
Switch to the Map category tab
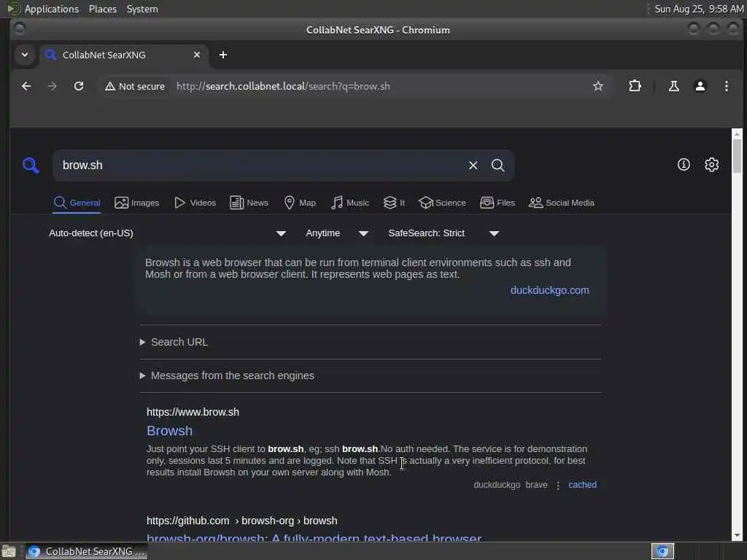[300, 203]
